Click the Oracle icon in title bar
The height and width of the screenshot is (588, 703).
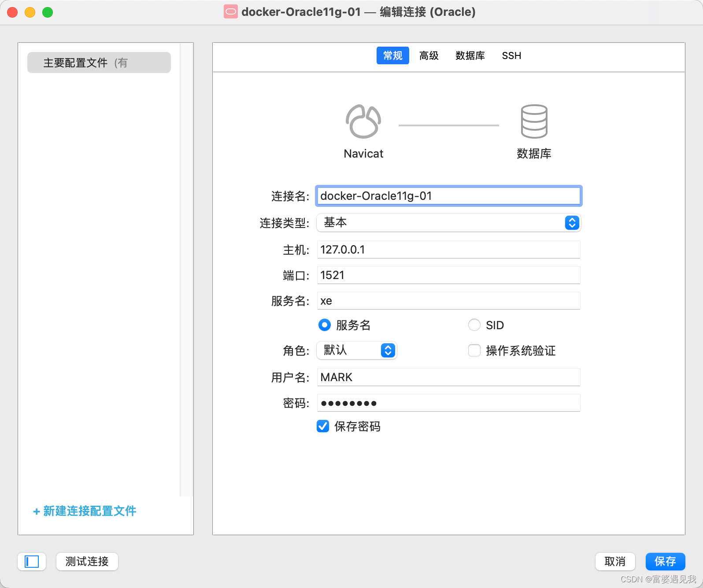[x=231, y=11]
